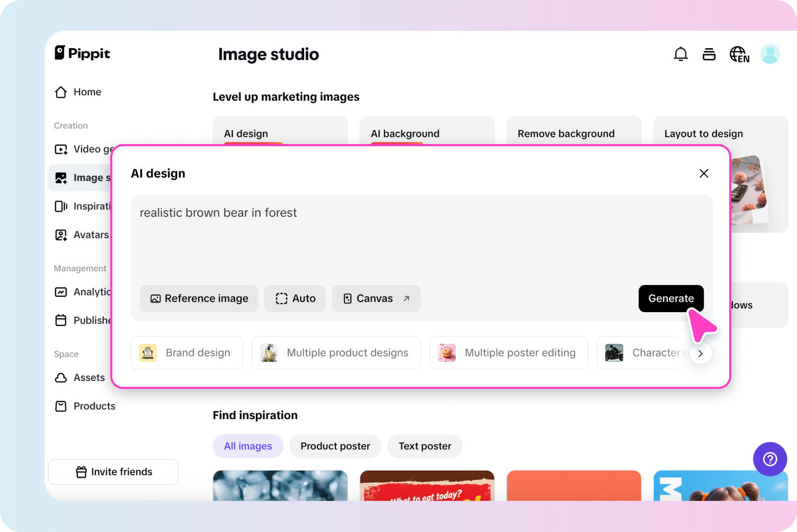Image resolution: width=797 pixels, height=532 pixels.
Task: Click the Products bag icon
Action: pos(61,406)
